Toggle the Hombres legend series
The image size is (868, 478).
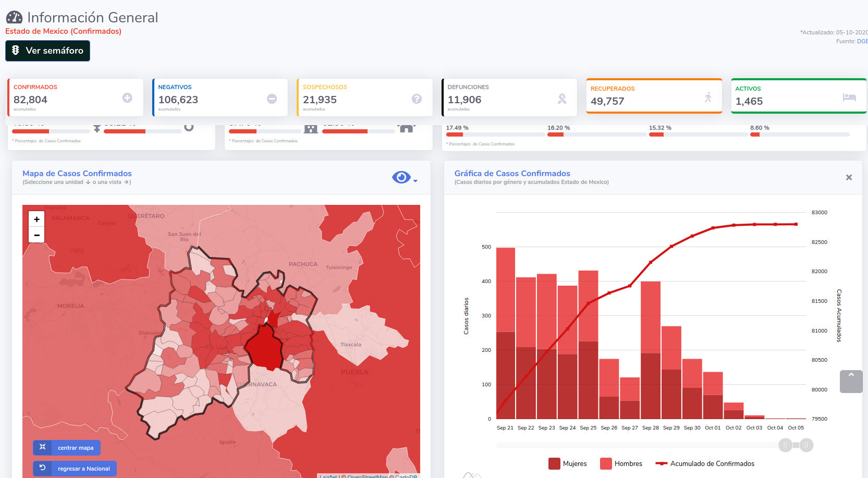point(621,463)
